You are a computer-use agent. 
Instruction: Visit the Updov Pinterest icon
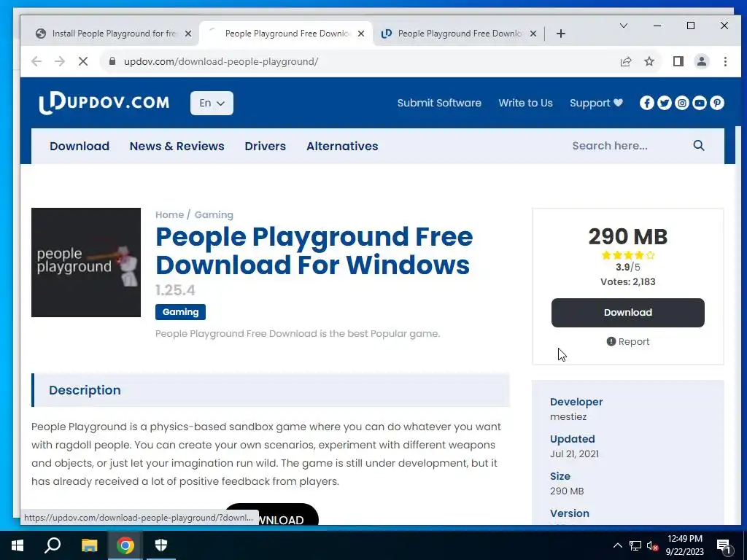pos(717,103)
